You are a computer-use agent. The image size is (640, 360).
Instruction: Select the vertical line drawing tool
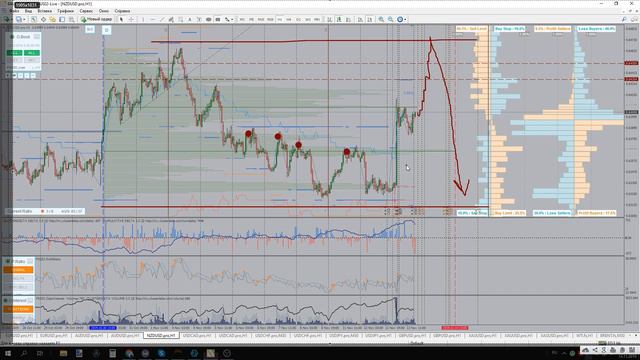point(143,19)
